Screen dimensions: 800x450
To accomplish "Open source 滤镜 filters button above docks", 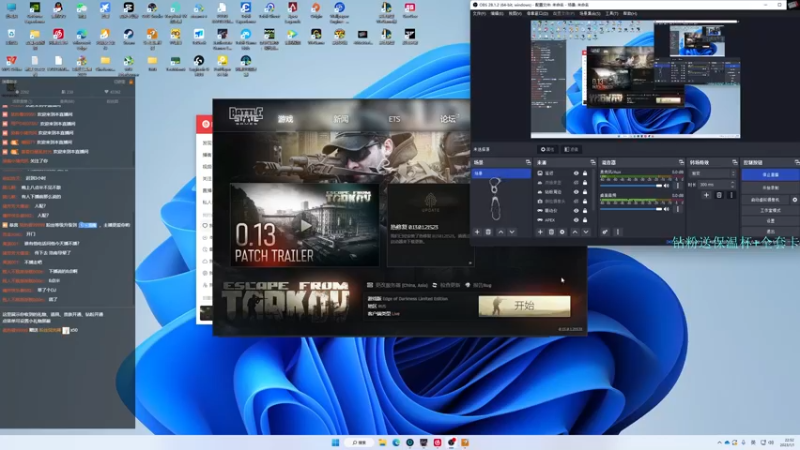I will click(571, 149).
